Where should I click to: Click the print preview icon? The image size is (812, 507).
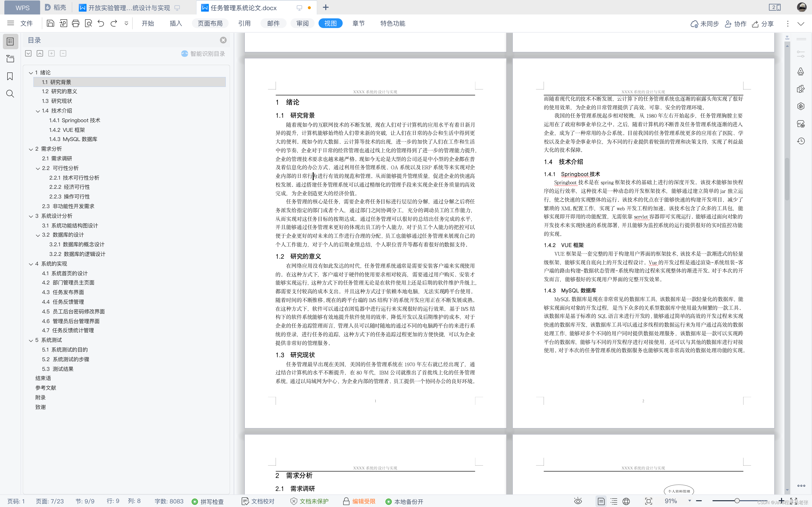pos(88,23)
